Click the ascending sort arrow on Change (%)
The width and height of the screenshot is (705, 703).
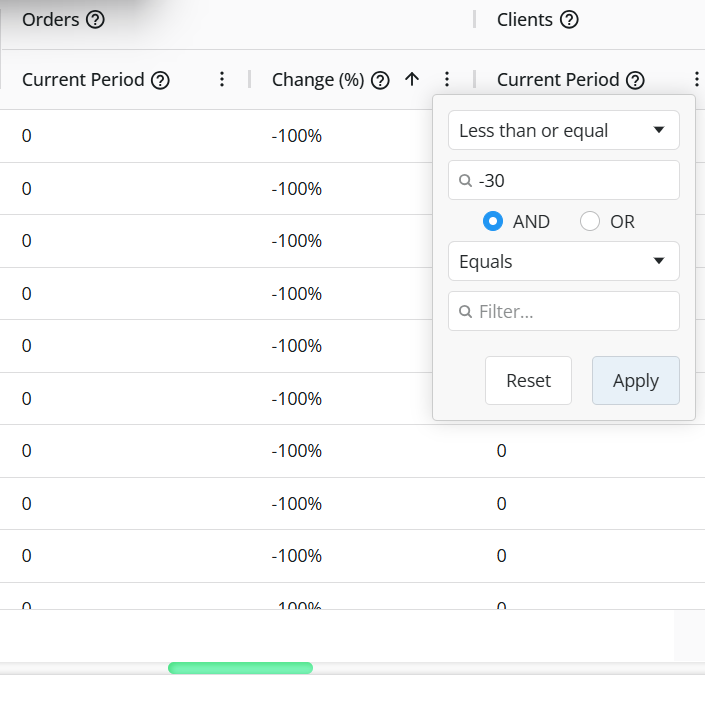click(412, 80)
